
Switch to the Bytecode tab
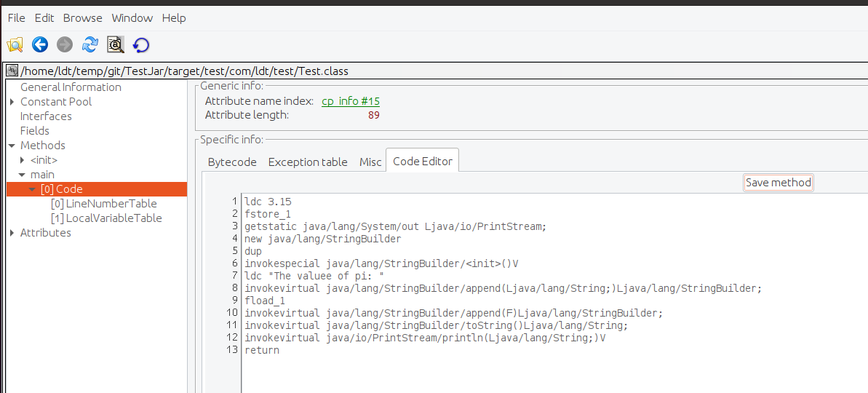[x=232, y=162]
